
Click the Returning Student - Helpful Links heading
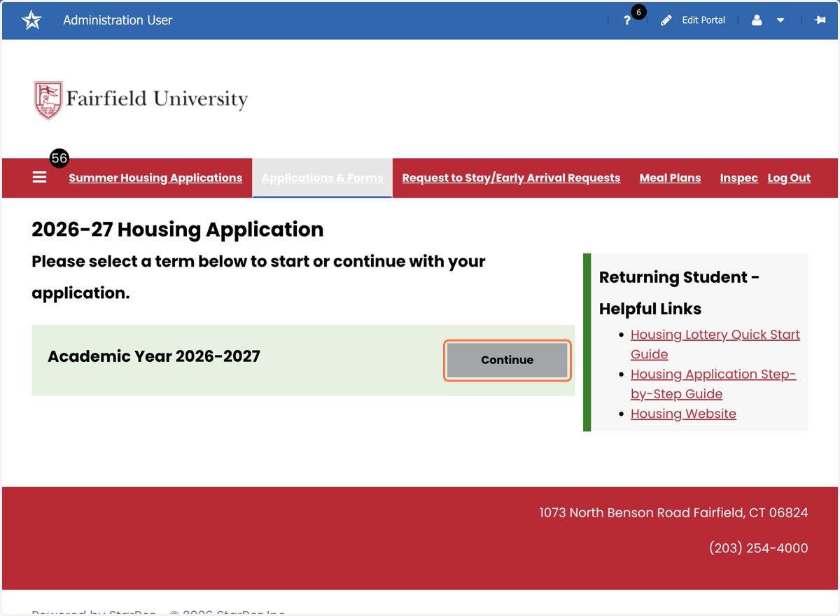pyautogui.click(x=679, y=293)
